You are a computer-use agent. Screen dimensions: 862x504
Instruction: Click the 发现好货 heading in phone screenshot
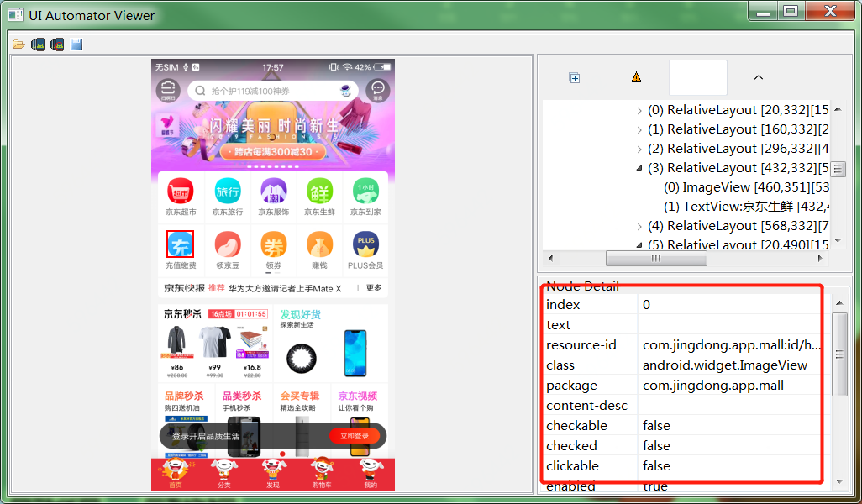[x=300, y=314]
